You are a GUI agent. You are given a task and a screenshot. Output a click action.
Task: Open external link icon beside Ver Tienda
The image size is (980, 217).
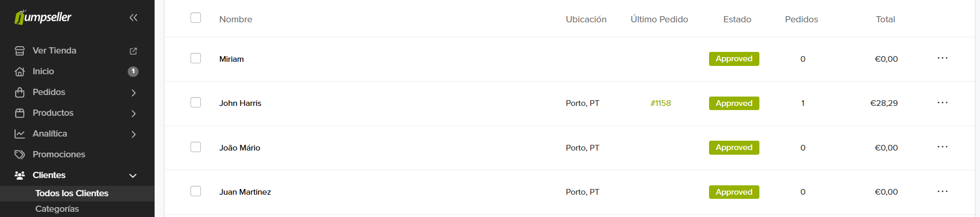pos(133,51)
